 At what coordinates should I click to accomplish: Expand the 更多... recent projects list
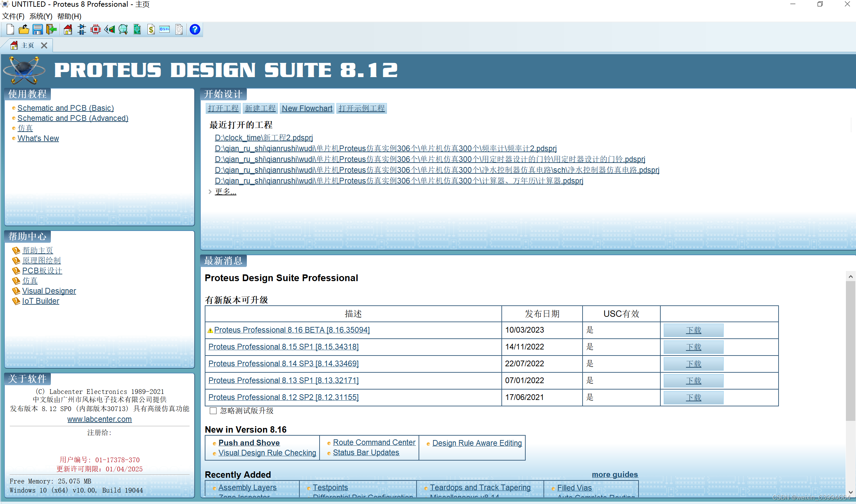pyautogui.click(x=225, y=192)
